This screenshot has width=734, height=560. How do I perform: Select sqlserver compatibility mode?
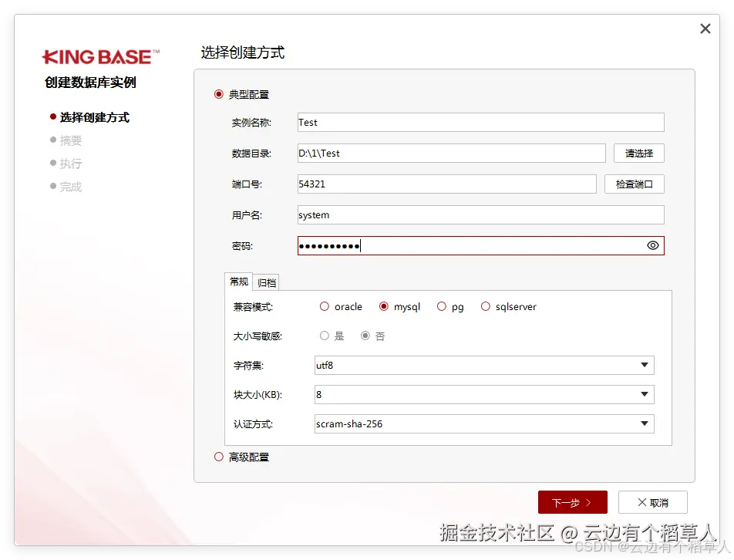coord(486,306)
